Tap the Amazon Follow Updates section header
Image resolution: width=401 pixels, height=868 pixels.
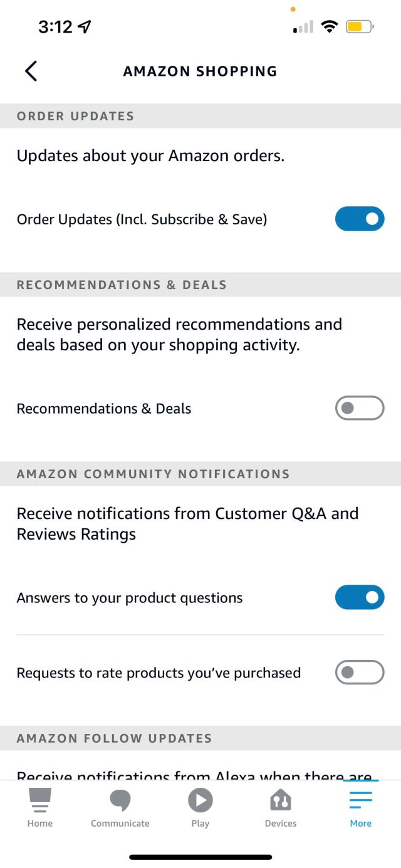click(114, 738)
